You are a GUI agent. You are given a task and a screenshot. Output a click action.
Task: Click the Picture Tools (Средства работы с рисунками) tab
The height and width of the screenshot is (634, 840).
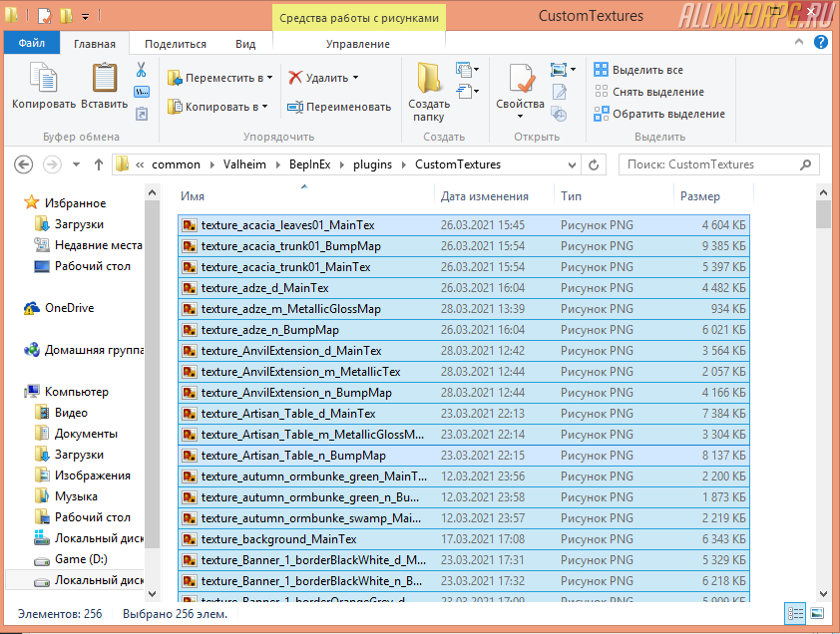click(x=359, y=18)
